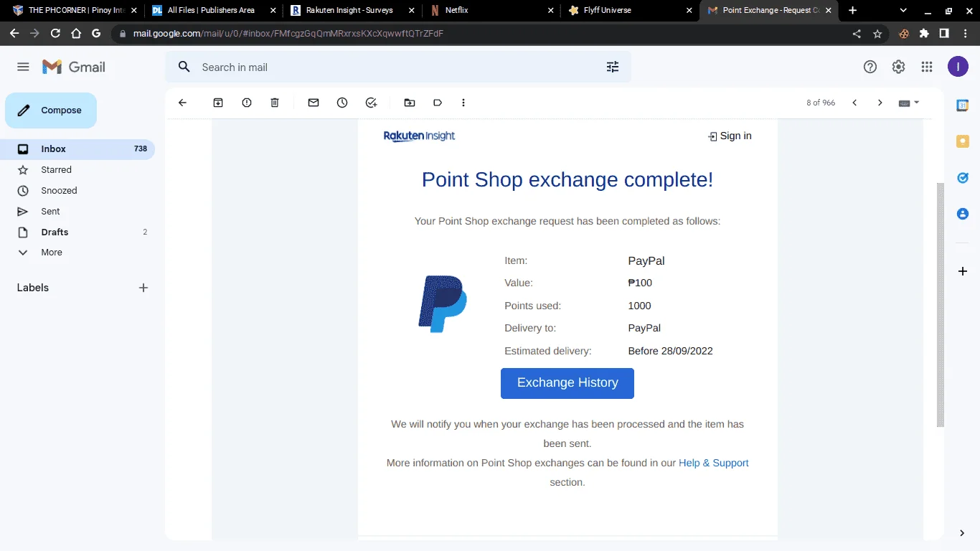Screen dimensions: 980x551
Task: Open new browser tab
Action: [x=852, y=11]
